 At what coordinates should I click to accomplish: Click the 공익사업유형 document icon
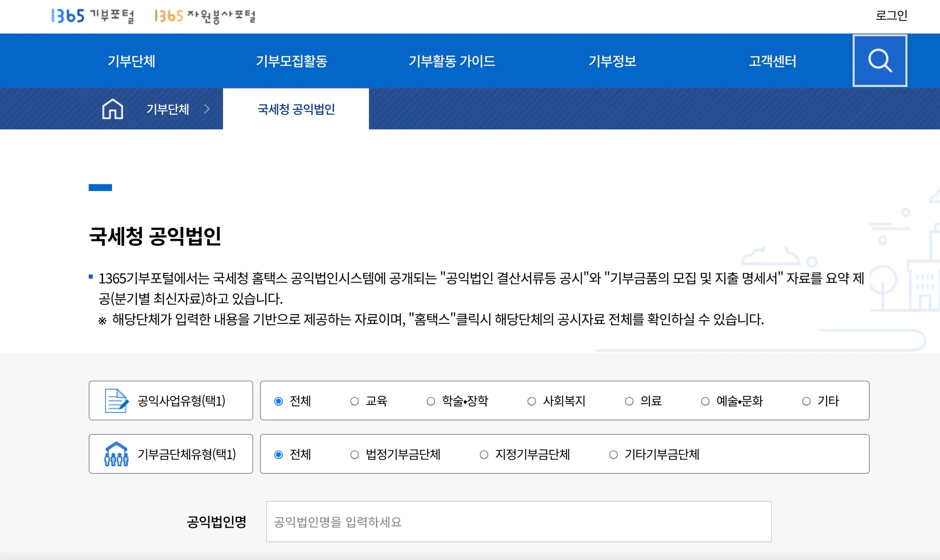(116, 401)
